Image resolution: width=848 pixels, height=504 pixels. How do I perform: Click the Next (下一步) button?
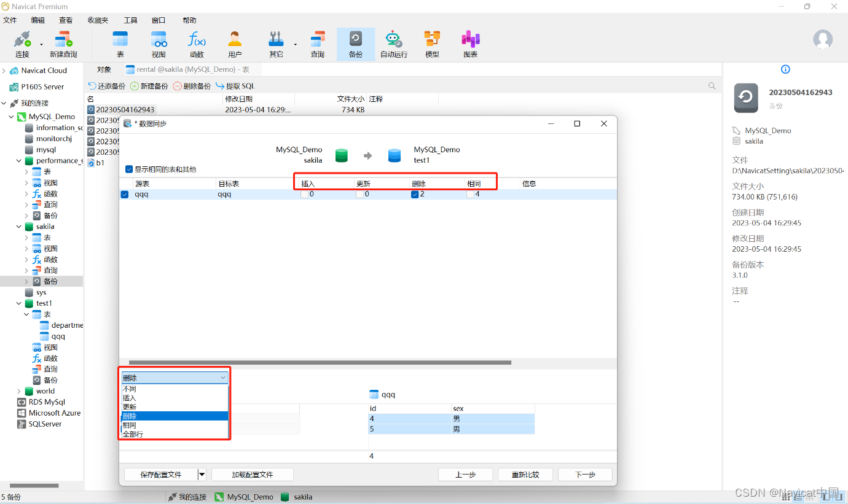pyautogui.click(x=585, y=475)
